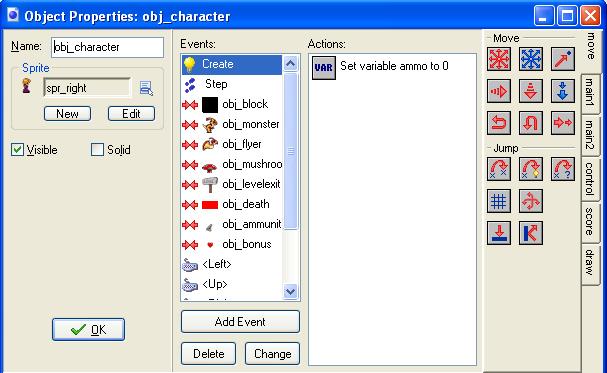Select the obj_flyer collision event
This screenshot has width=607, height=373.
[x=232, y=145]
